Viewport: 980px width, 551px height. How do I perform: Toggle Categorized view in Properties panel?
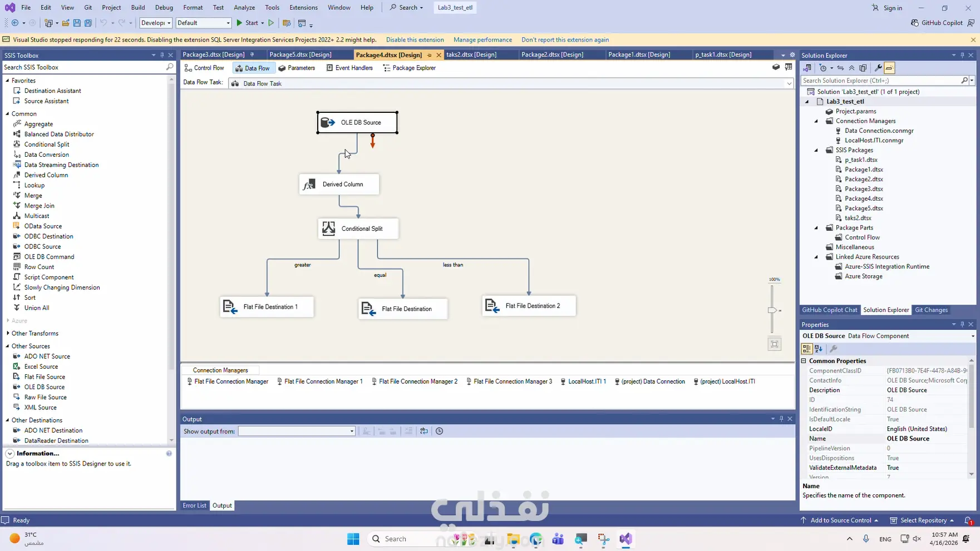806,349
